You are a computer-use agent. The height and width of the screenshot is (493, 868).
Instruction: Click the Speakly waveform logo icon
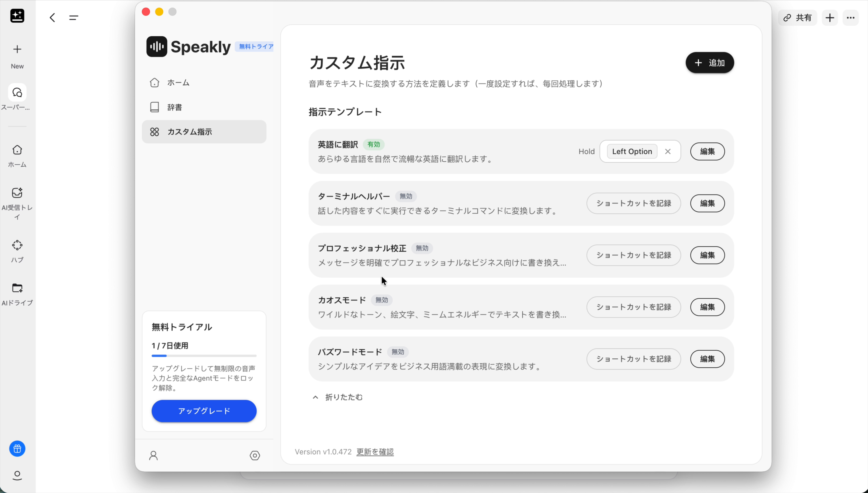coord(157,46)
